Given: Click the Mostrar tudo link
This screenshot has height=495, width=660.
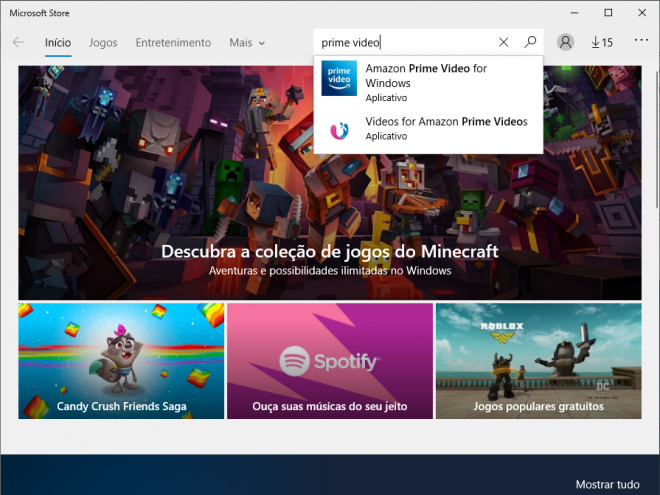Looking at the screenshot, I should point(607,484).
